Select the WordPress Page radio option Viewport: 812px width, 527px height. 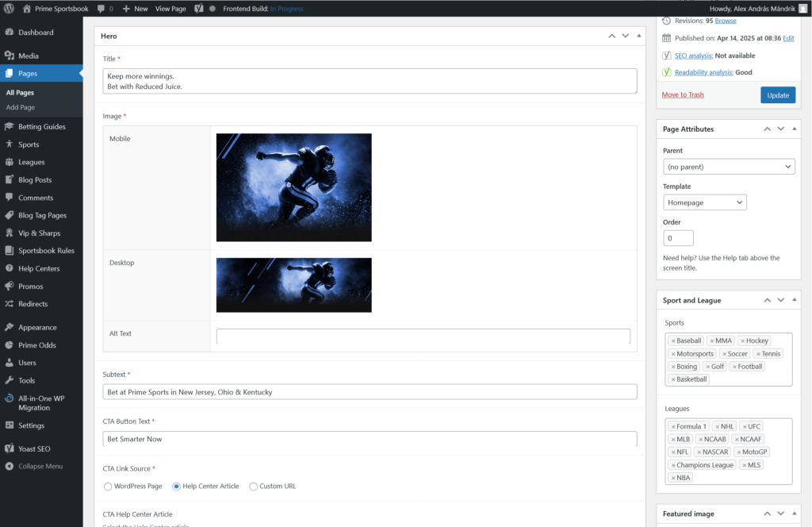pyautogui.click(x=108, y=486)
